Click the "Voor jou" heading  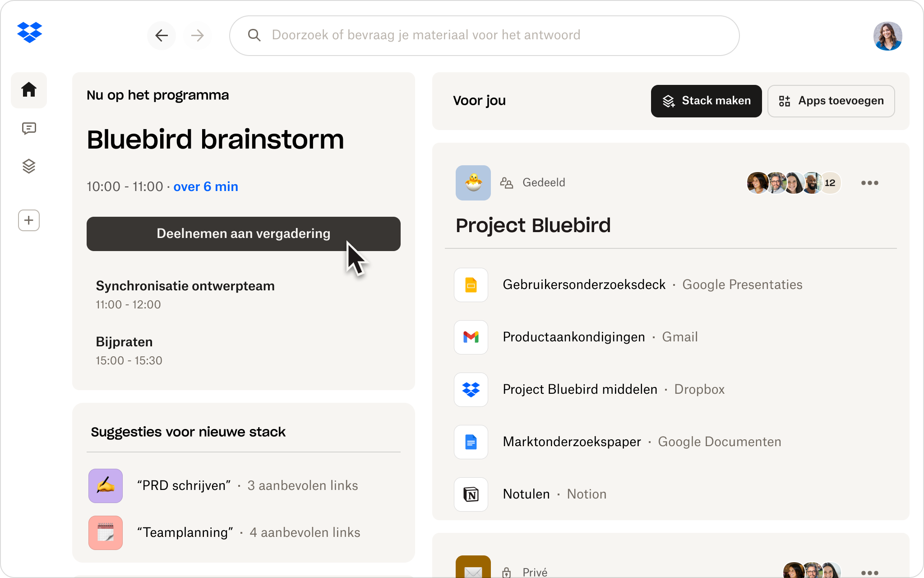[x=479, y=100]
